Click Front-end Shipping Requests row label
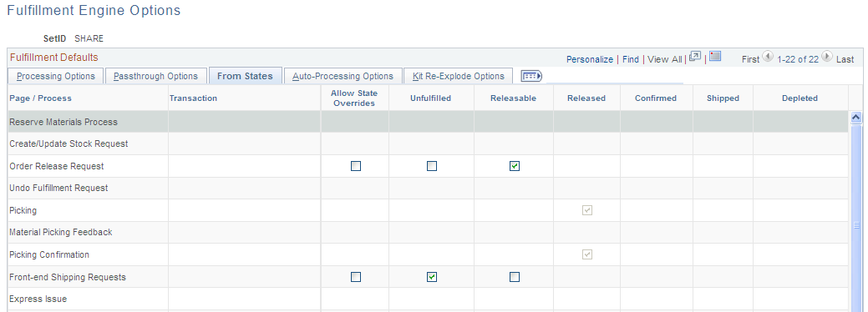868x312 pixels. [68, 277]
